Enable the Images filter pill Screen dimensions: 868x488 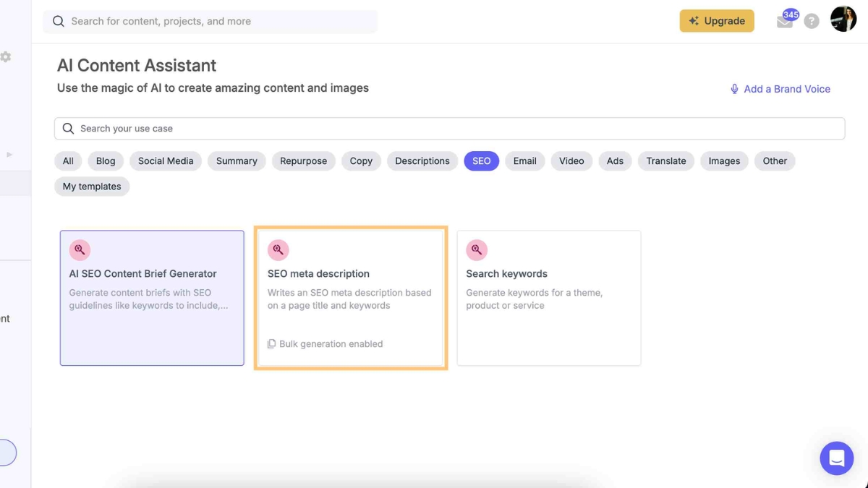723,160
